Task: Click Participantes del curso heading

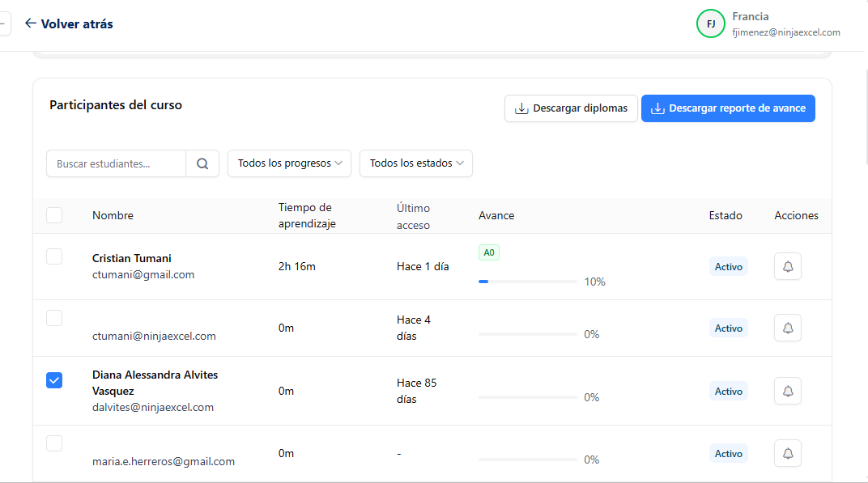Action: point(116,105)
